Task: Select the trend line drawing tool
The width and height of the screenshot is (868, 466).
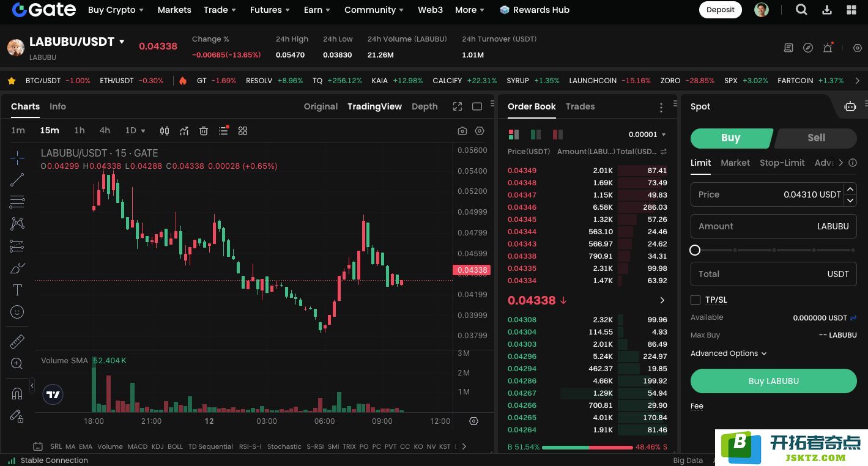Action: pos(17,180)
